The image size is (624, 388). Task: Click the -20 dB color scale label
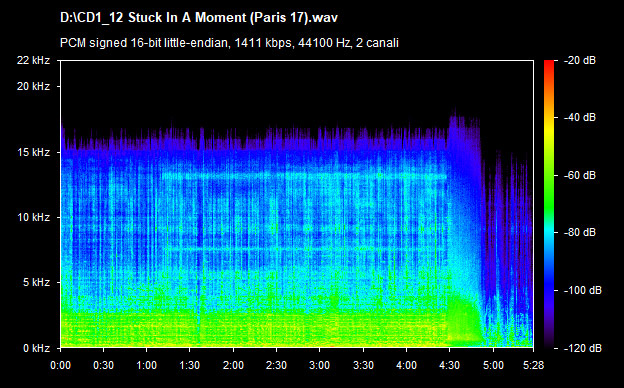point(580,60)
